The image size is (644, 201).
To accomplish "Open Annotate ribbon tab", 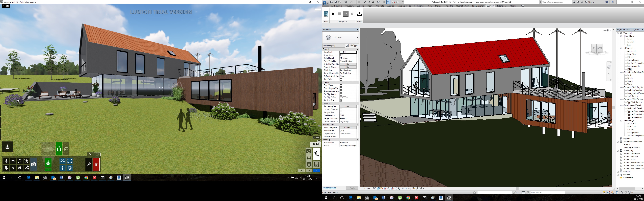I will click(x=380, y=6).
